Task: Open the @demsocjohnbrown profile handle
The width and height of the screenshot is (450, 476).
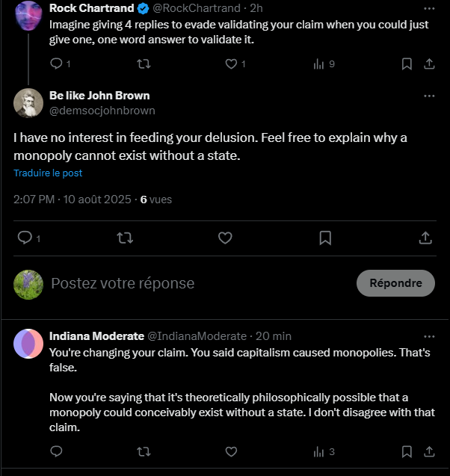Action: [102, 111]
